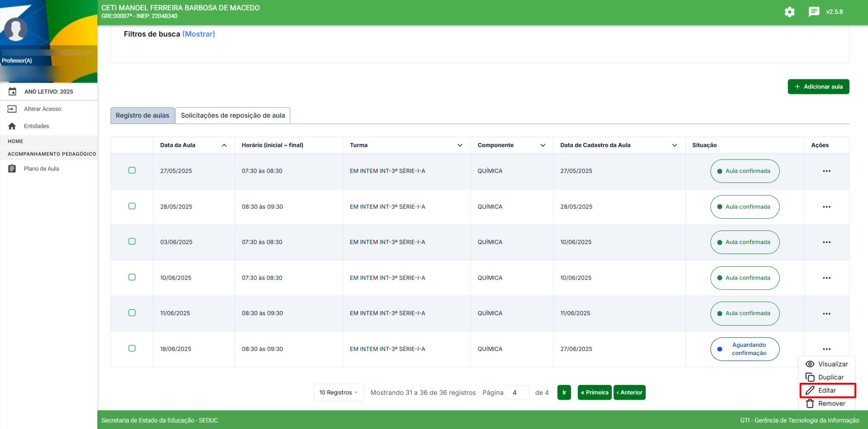Screen dimensions: 868x429
Task: Click the Alterar Acesso icon
Action: pos(12,109)
